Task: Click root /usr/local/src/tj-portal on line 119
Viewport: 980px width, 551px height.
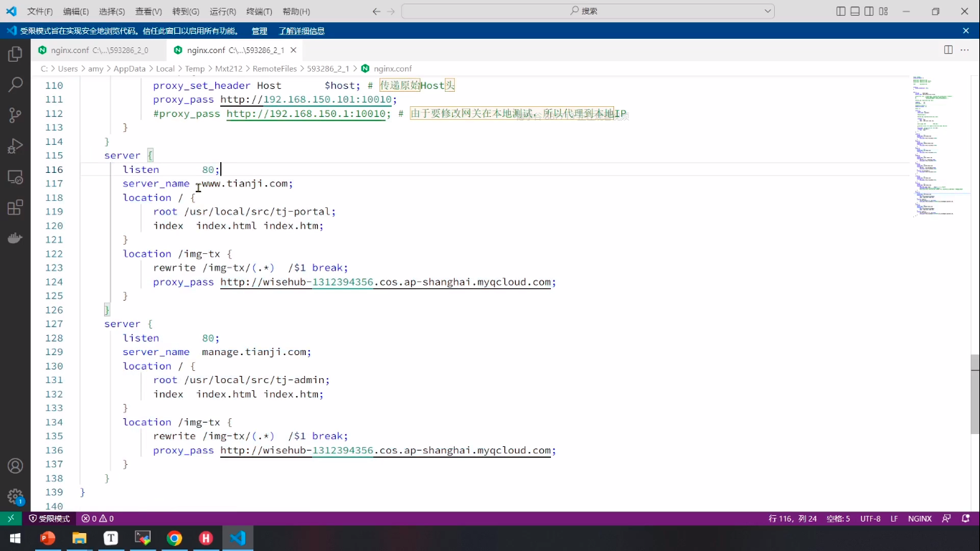Action: [245, 212]
